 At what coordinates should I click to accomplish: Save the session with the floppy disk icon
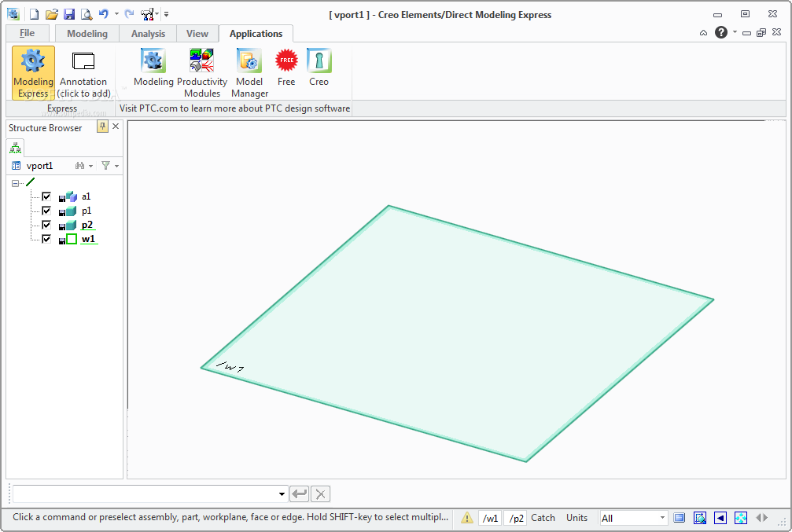pyautogui.click(x=69, y=14)
